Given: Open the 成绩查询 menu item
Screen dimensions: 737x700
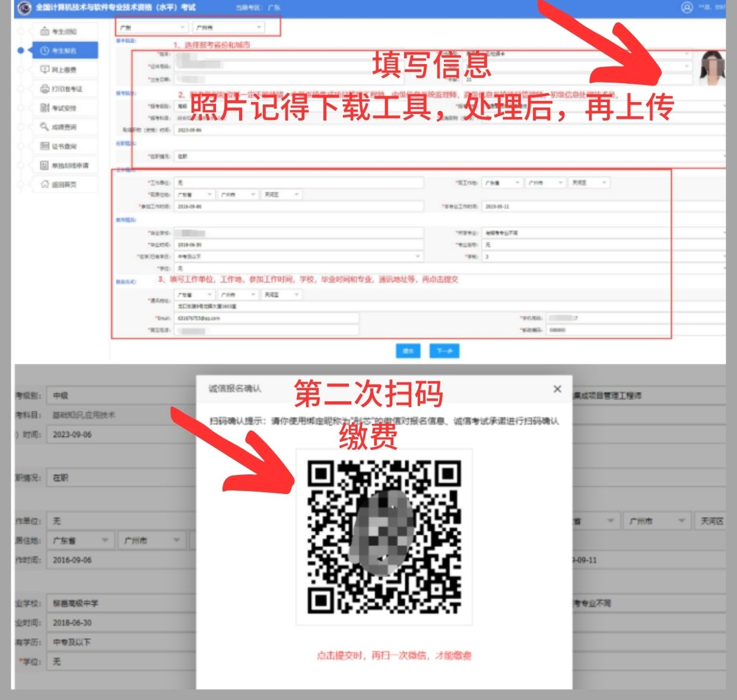Looking at the screenshot, I should [64, 126].
